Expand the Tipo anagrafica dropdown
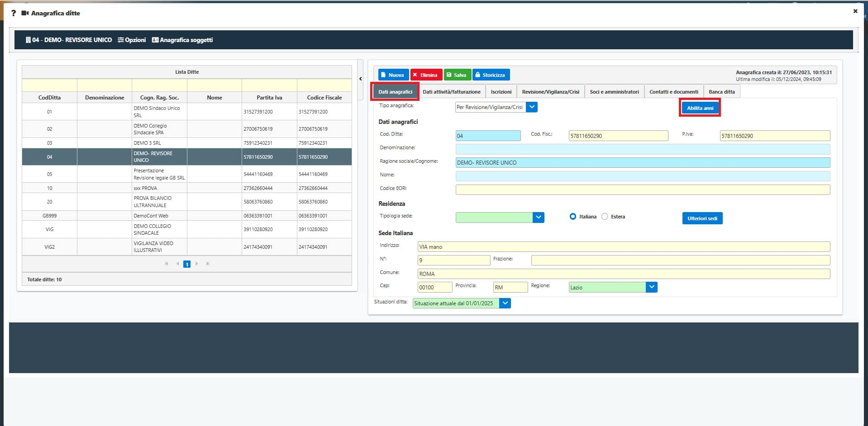The height and width of the screenshot is (426, 868). [x=532, y=107]
